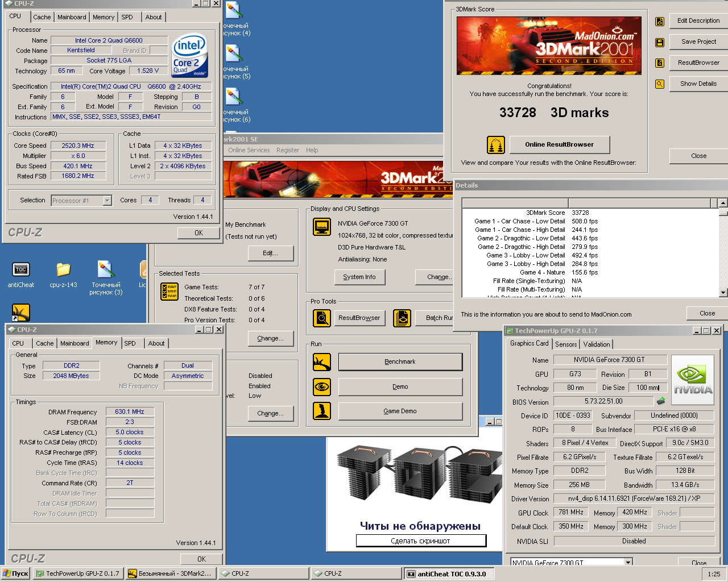The image size is (728, 582).
Task: Open Точечный рисунок (4) desktop file
Action: point(234,19)
